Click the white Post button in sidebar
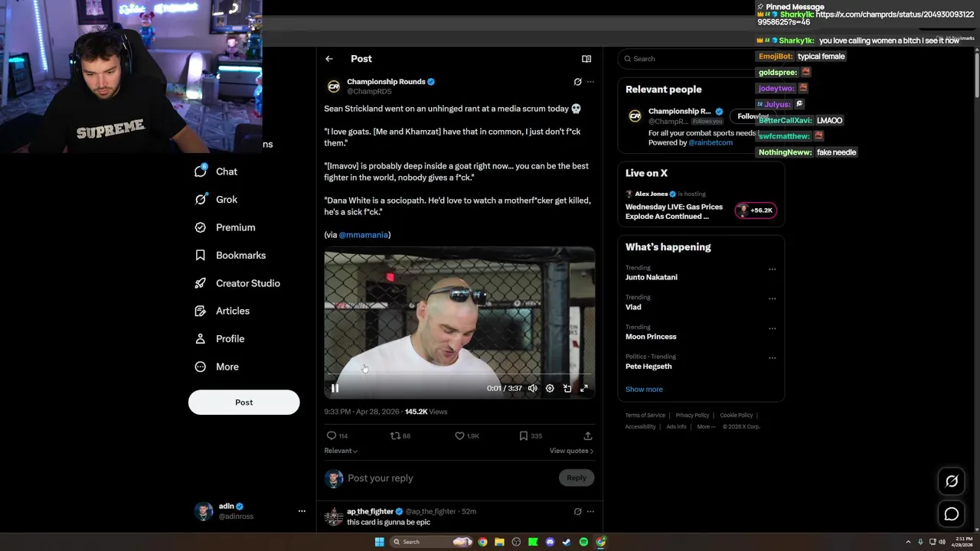This screenshot has width=980, height=551. (244, 403)
